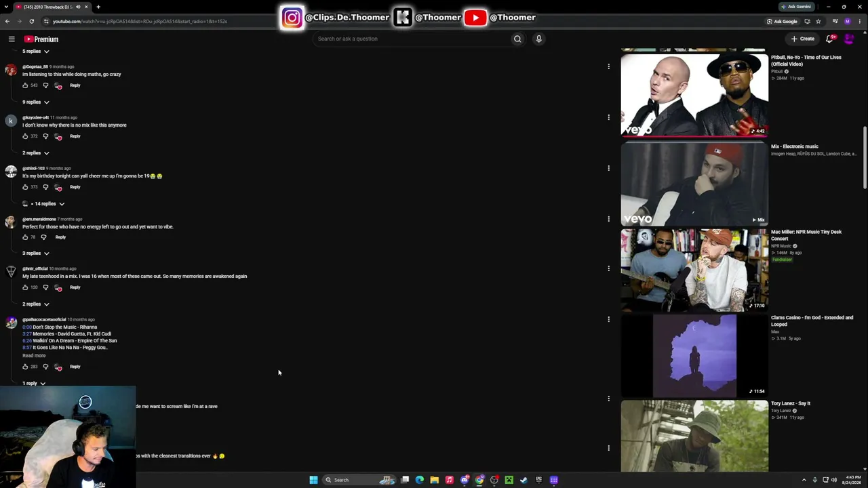Screen dimensions: 868x488
Task: Expand 3 replies under @em.meraldmone comment
Action: tap(36, 253)
